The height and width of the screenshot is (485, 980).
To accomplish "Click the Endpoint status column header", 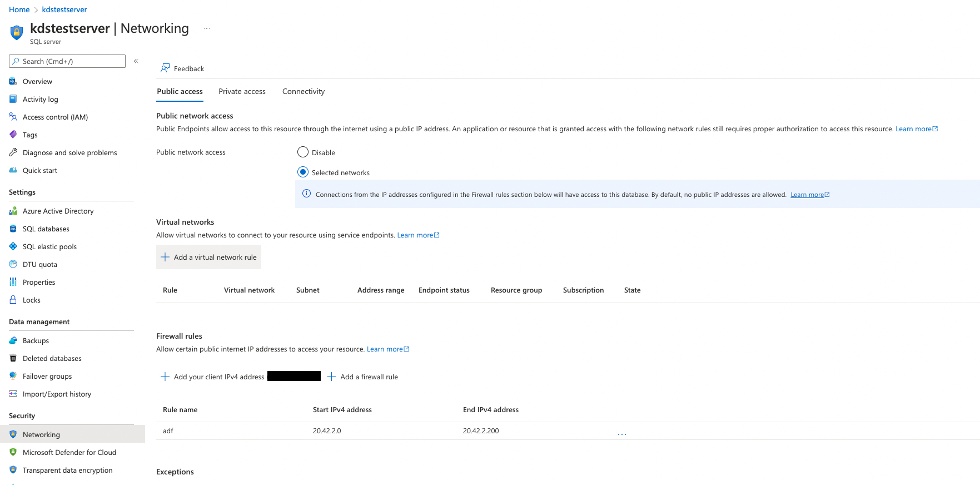I will (x=444, y=290).
